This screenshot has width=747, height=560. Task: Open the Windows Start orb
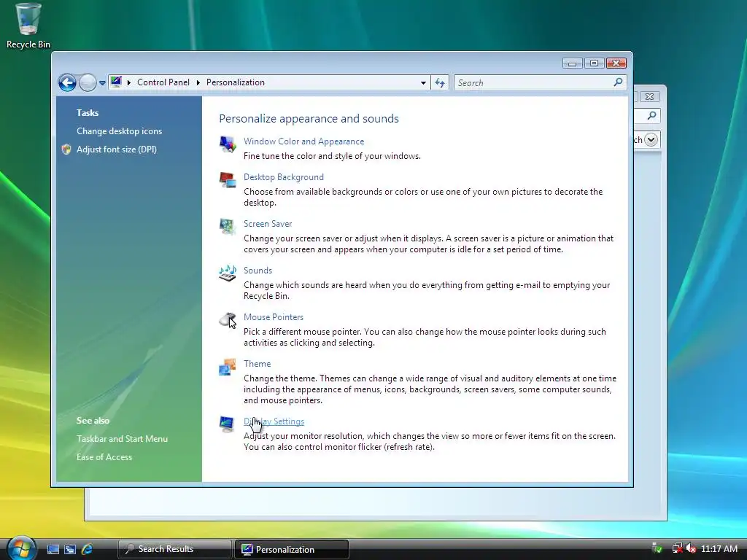(x=21, y=548)
